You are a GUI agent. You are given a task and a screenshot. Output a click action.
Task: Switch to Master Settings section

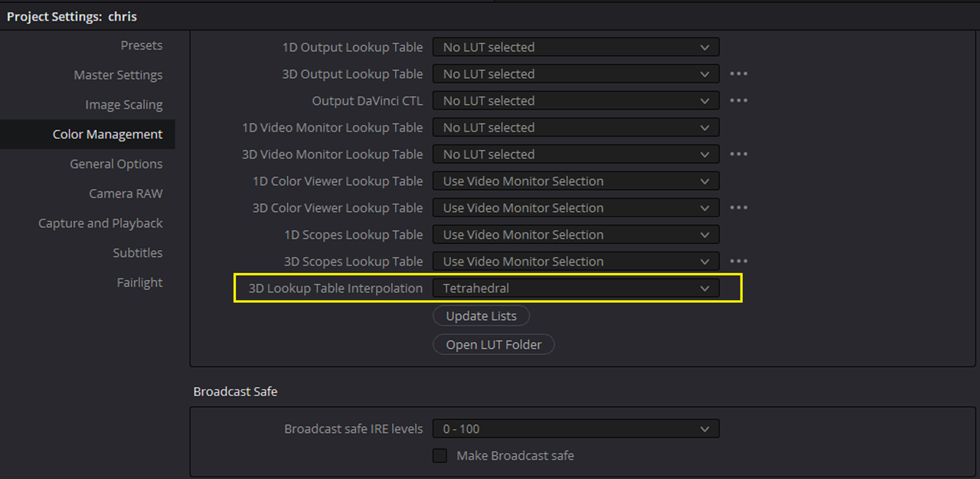[118, 75]
